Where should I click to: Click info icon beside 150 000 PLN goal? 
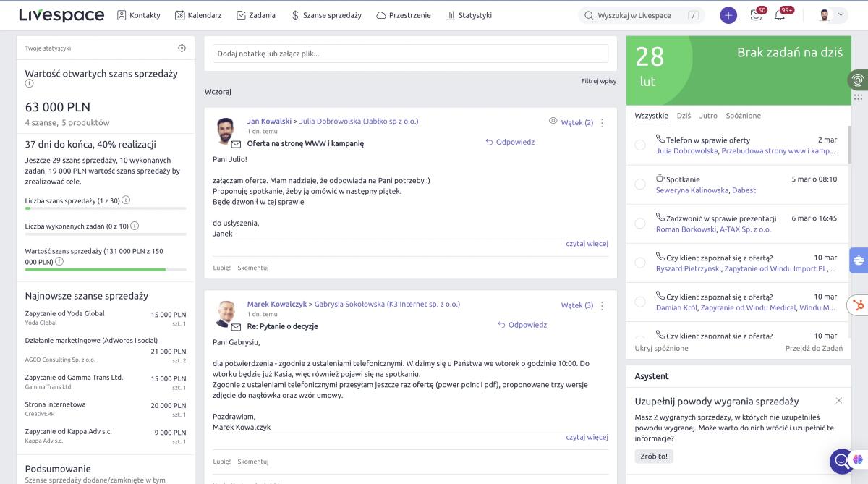[59, 261]
